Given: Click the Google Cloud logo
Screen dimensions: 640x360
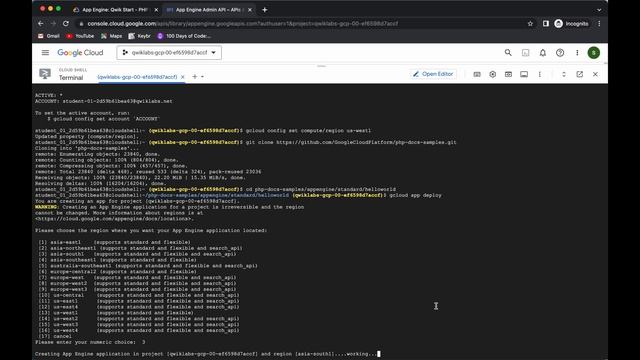Looking at the screenshot, I should point(80,53).
